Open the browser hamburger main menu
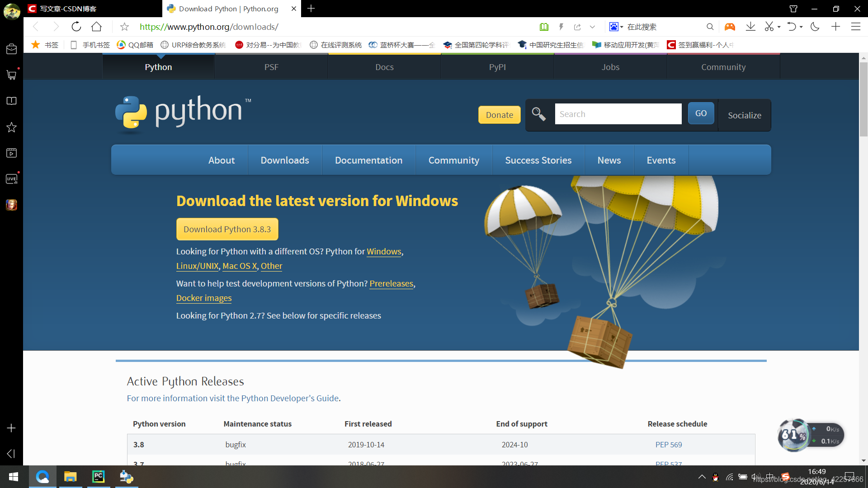 (x=855, y=27)
